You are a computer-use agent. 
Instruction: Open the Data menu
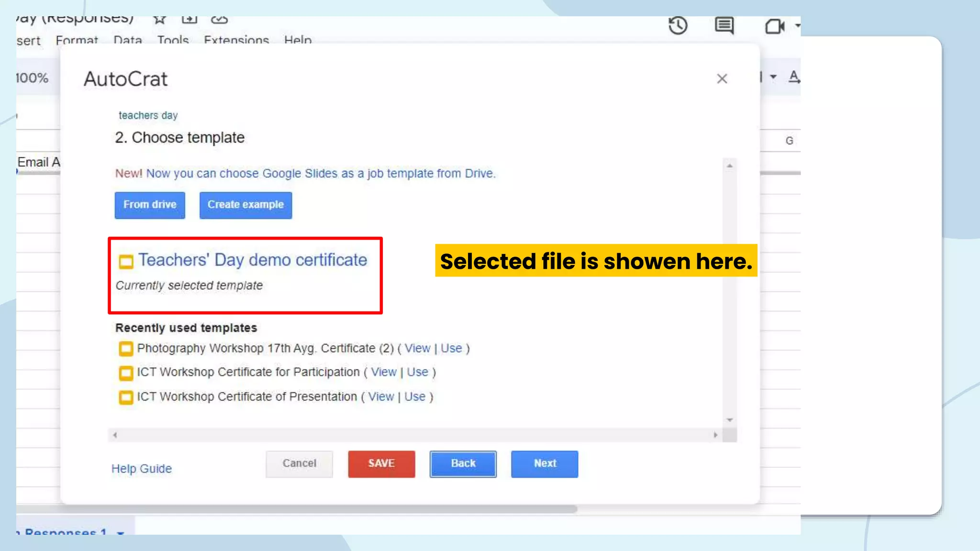pos(128,40)
